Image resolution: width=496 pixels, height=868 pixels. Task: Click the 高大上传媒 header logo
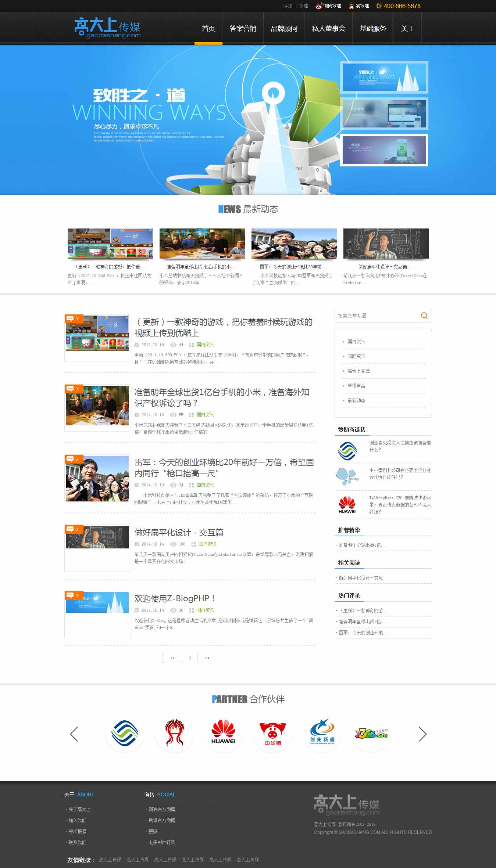click(x=107, y=28)
